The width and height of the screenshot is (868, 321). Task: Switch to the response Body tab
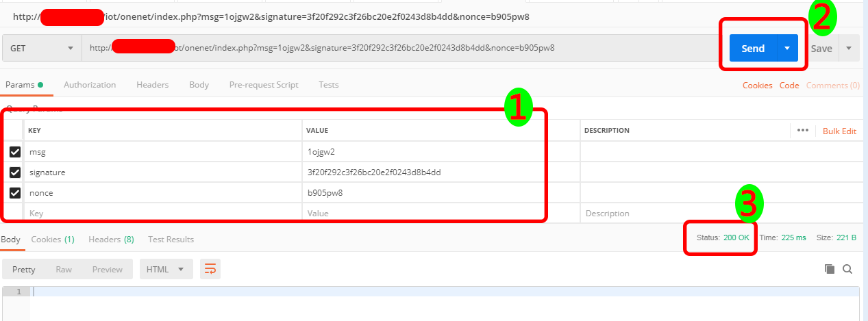(11, 240)
